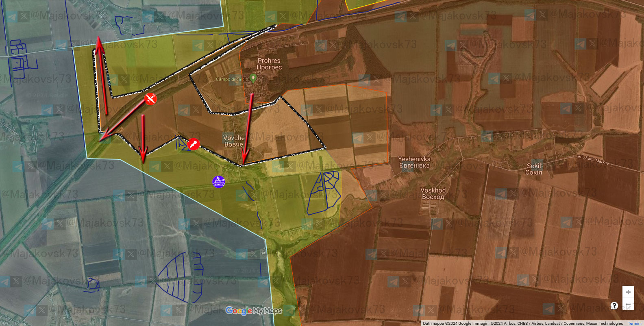Zoom out with the minus button
The width and height of the screenshot is (644, 326).
coord(628,304)
